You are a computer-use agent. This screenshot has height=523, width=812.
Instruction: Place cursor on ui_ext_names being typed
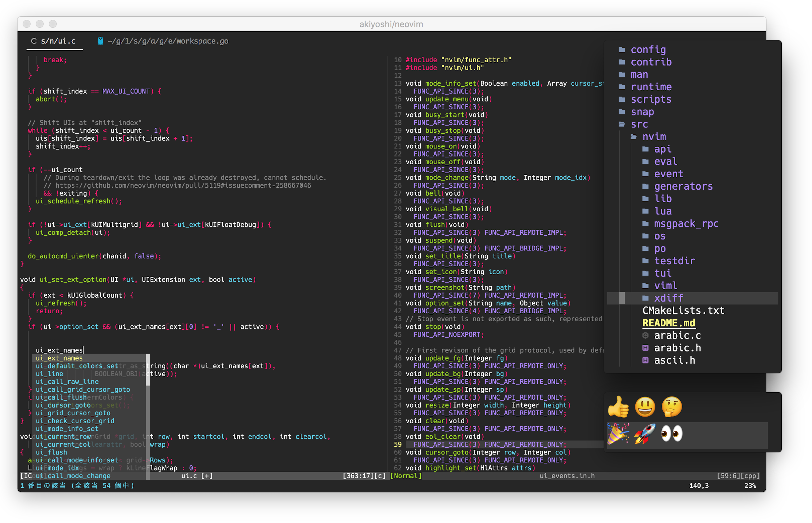tap(59, 351)
